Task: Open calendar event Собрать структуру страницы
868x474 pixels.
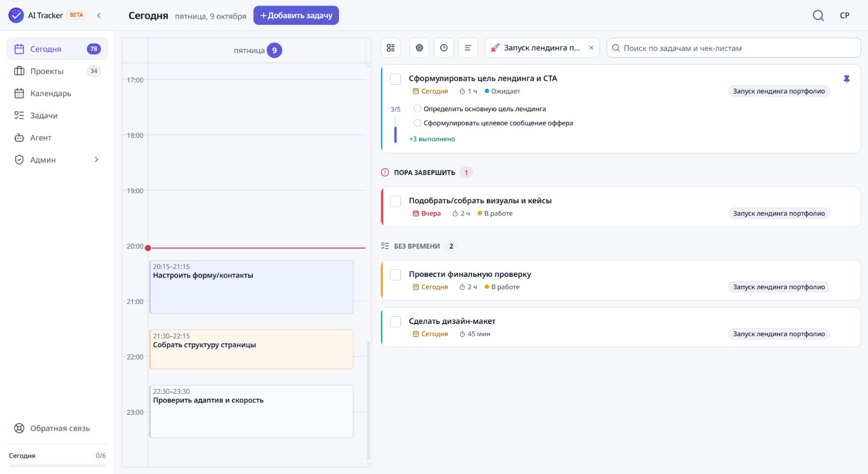Action: coord(251,349)
